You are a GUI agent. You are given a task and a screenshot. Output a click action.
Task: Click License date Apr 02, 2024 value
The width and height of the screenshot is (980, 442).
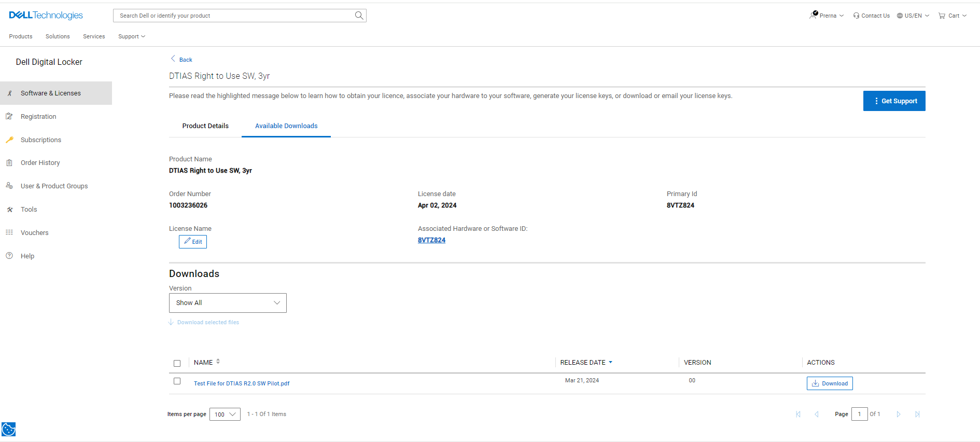(x=437, y=205)
